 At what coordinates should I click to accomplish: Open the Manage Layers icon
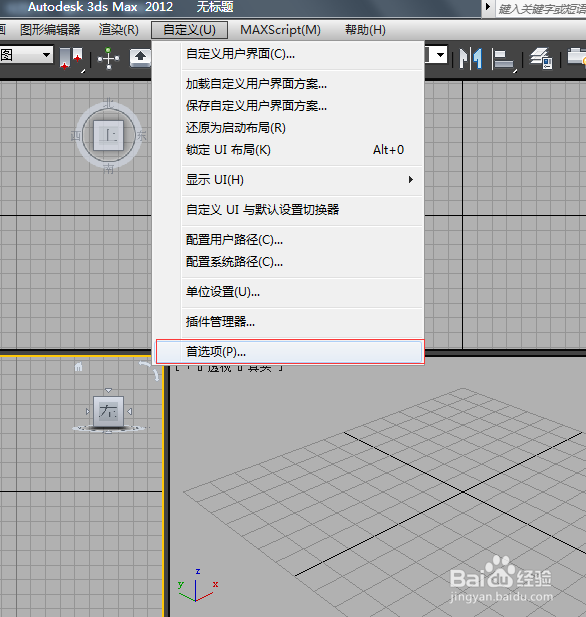pyautogui.click(x=541, y=58)
